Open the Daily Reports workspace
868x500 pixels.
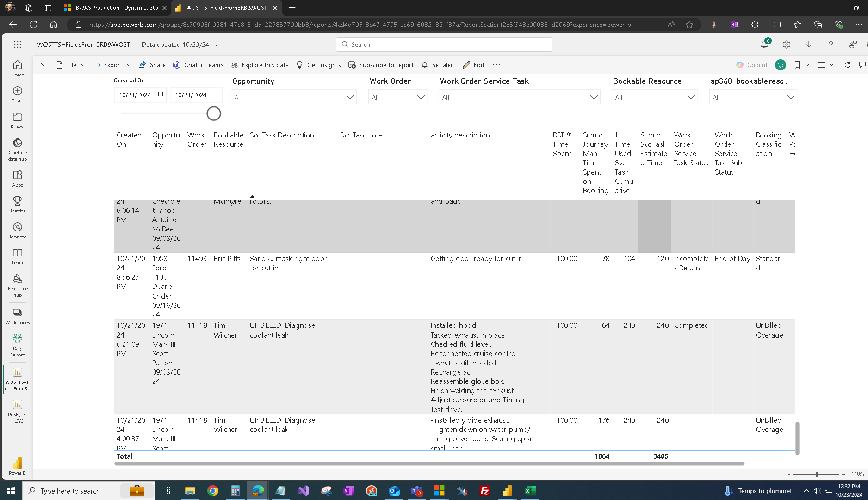18,345
